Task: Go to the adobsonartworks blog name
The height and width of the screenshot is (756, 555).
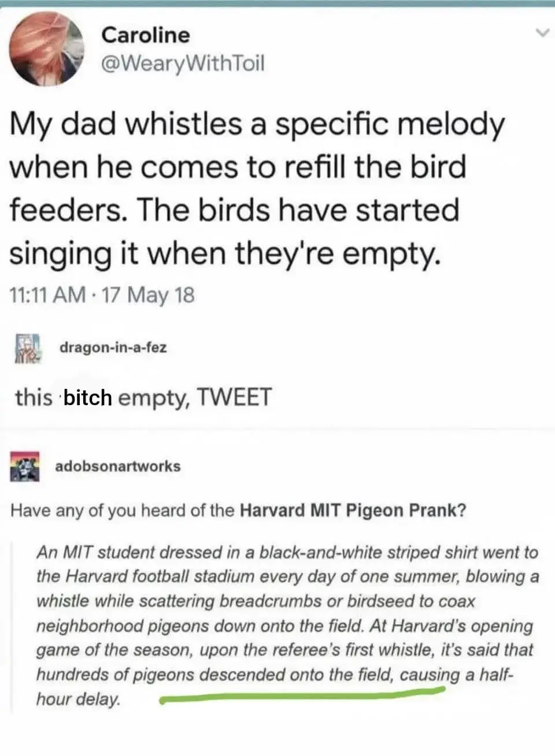Action: click(x=117, y=466)
